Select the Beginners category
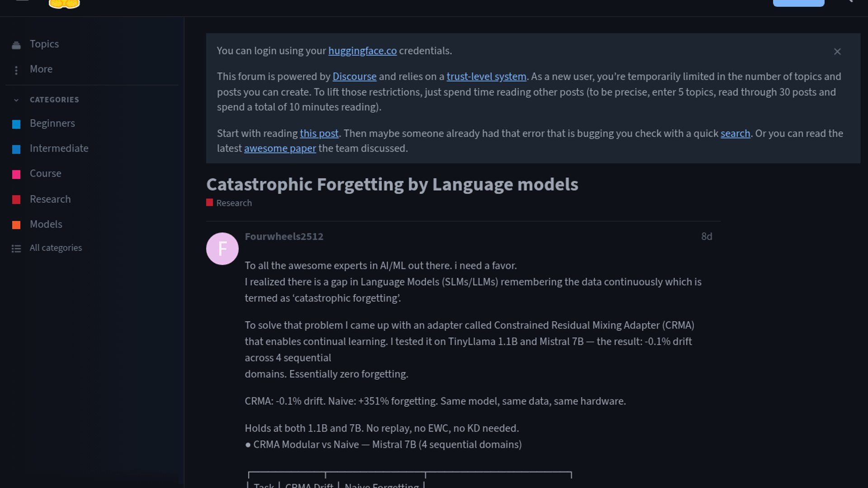Image resolution: width=868 pixels, height=488 pixels. pyautogui.click(x=52, y=123)
